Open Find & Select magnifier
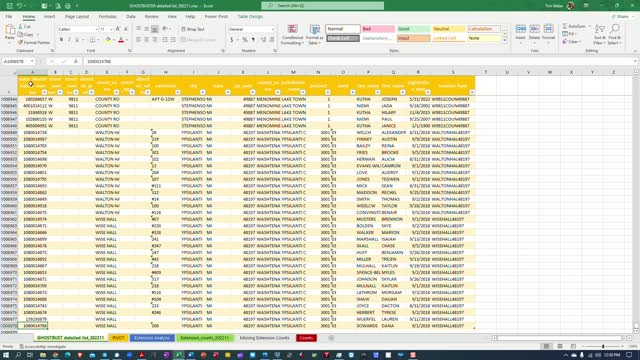The width and height of the screenshot is (640, 360). point(615,34)
